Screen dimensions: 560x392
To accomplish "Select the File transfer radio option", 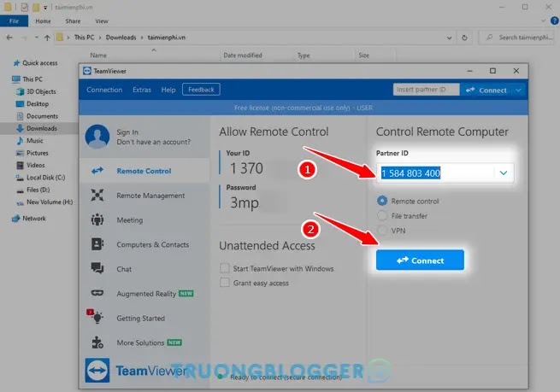I will pos(382,216).
